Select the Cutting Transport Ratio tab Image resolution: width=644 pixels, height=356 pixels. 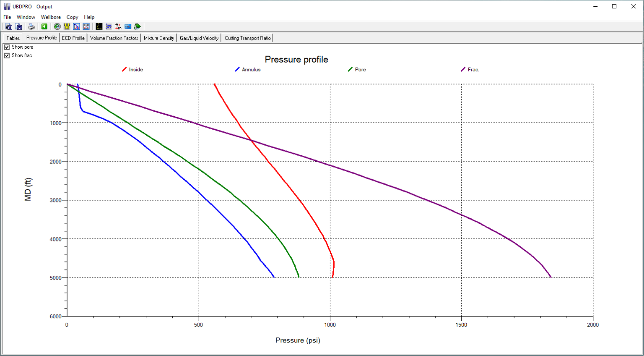[x=247, y=38]
